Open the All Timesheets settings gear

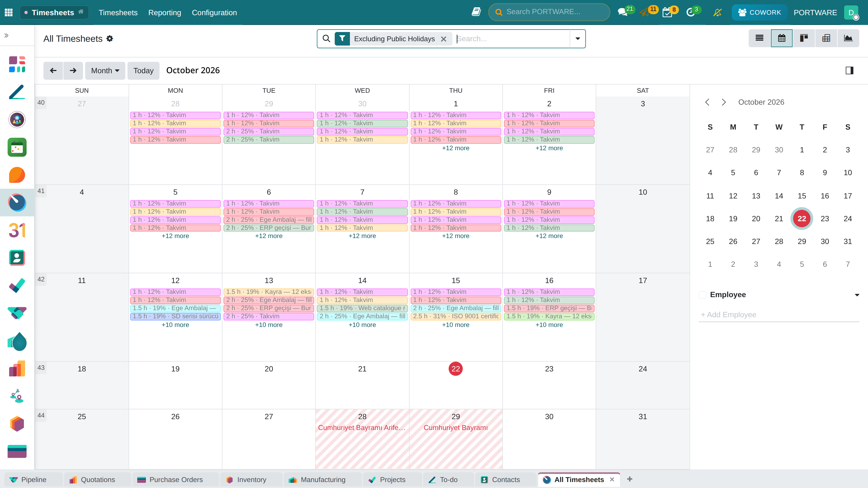pos(110,38)
